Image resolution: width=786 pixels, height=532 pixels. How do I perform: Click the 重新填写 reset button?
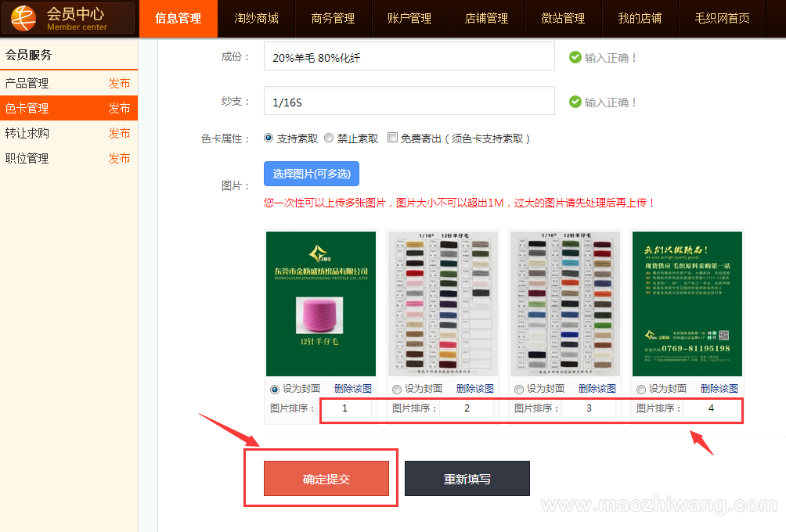pyautogui.click(x=467, y=479)
